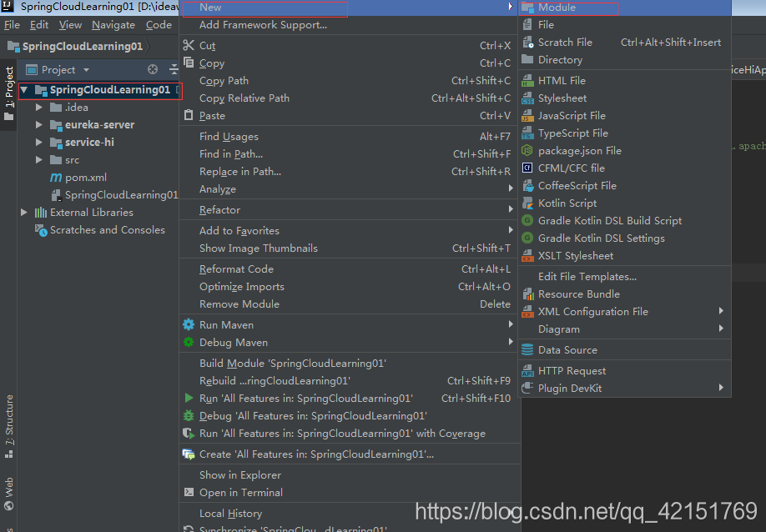The height and width of the screenshot is (532, 766).
Task: Click the CoffeeScript File icon
Action: (x=527, y=185)
